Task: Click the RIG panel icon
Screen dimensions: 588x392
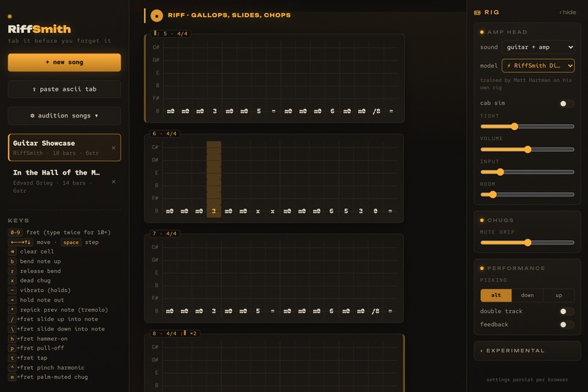Action: pos(477,12)
